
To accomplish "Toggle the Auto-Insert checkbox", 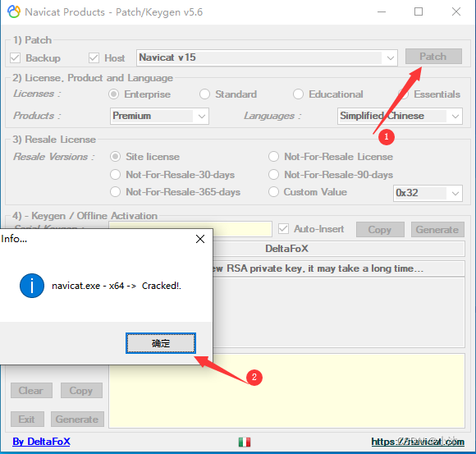I will (x=283, y=229).
